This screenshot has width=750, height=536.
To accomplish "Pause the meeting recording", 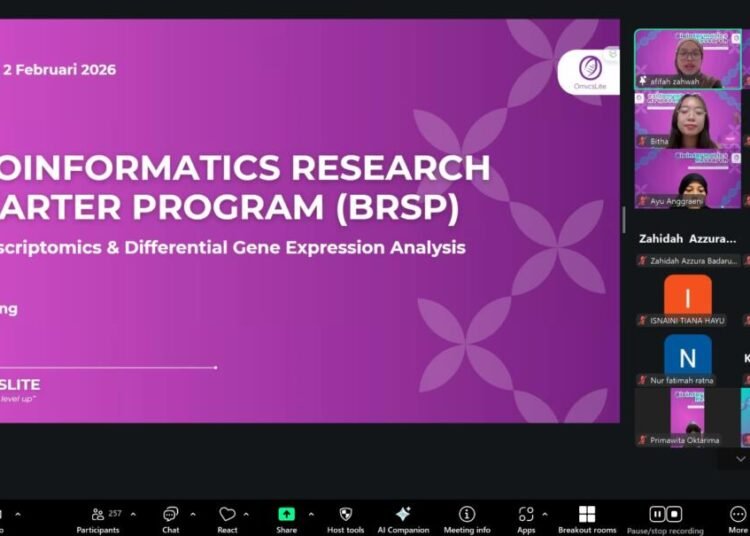I will click(x=658, y=514).
